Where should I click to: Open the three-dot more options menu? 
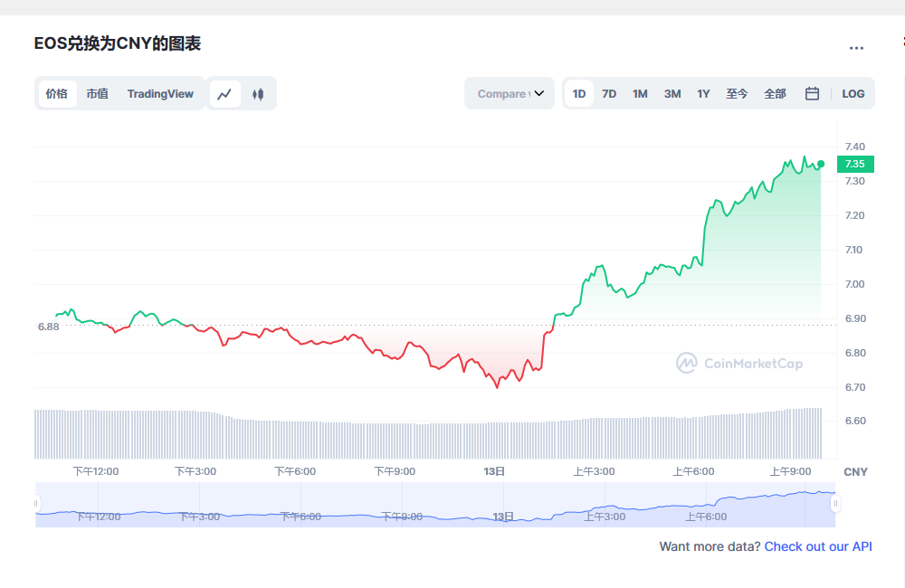click(856, 48)
